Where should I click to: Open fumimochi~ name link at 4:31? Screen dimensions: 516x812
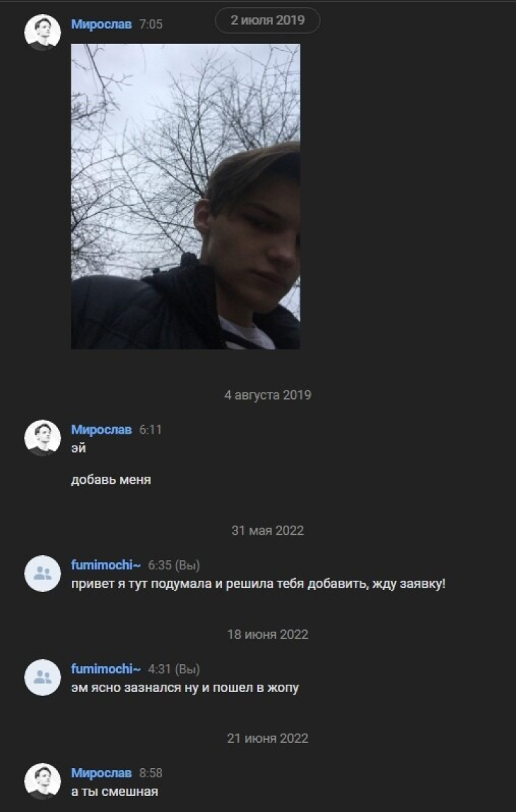105,669
